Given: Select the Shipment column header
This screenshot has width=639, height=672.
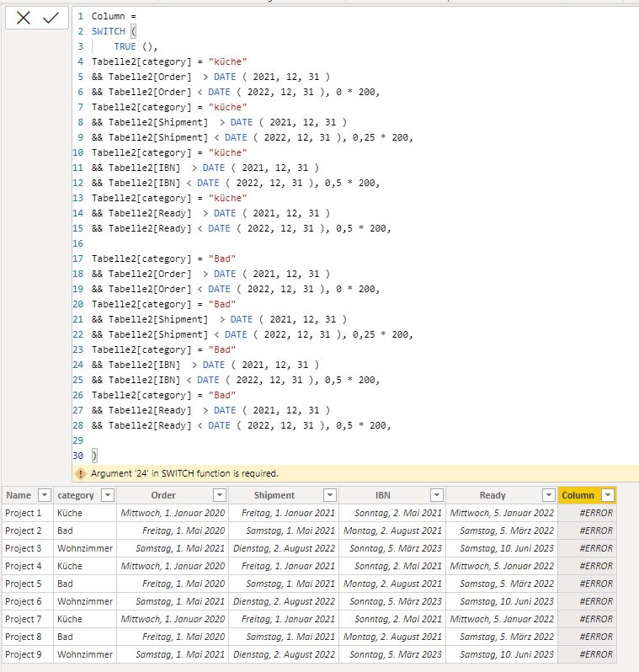Looking at the screenshot, I should click(x=274, y=495).
